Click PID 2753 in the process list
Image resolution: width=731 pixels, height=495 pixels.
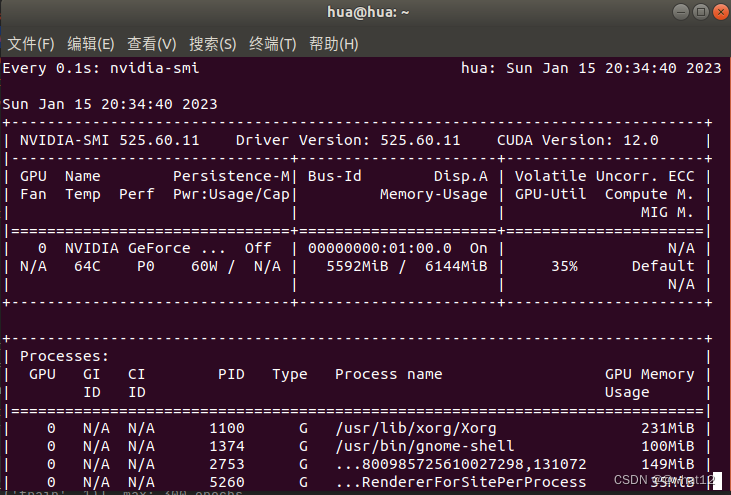click(227, 464)
